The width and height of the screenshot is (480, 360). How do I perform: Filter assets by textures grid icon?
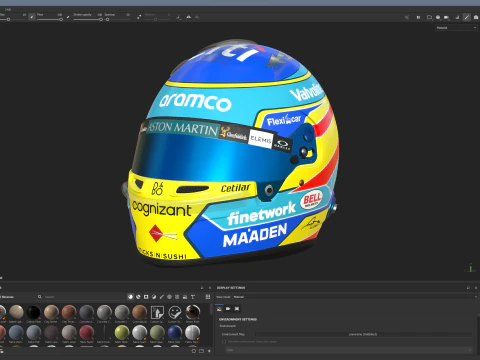tap(177, 297)
